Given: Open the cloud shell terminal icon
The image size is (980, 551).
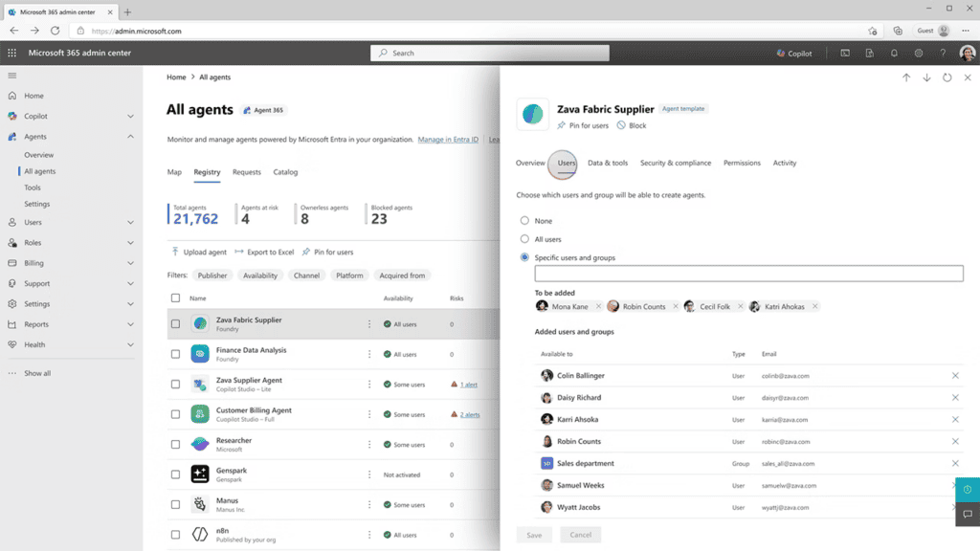Looking at the screenshot, I should click(845, 54).
